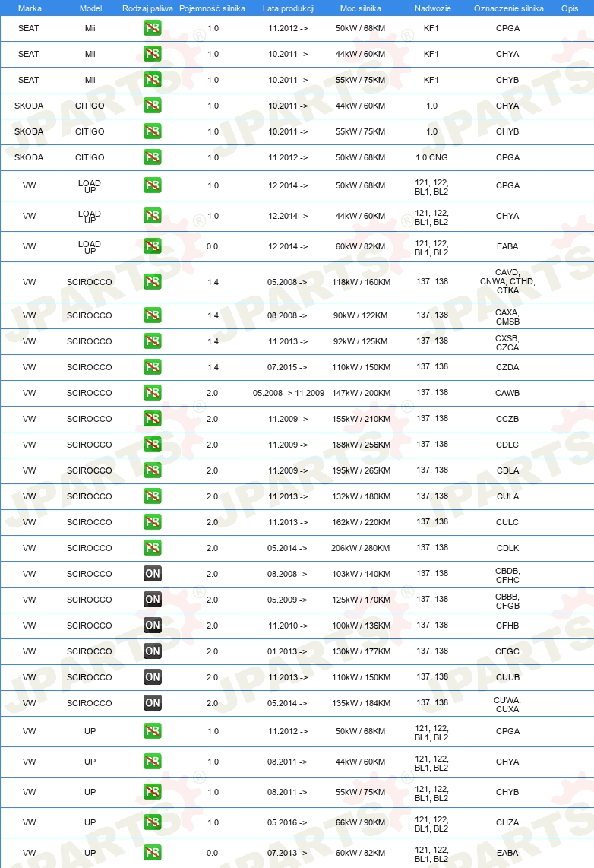594x868 pixels.
Task: Click engine code CFGC cell
Action: pyautogui.click(x=507, y=651)
